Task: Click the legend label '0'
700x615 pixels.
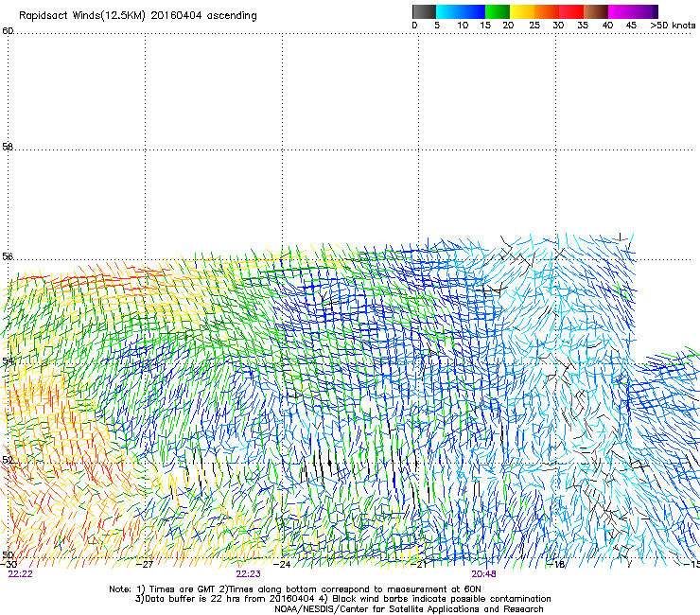Action: point(414,26)
